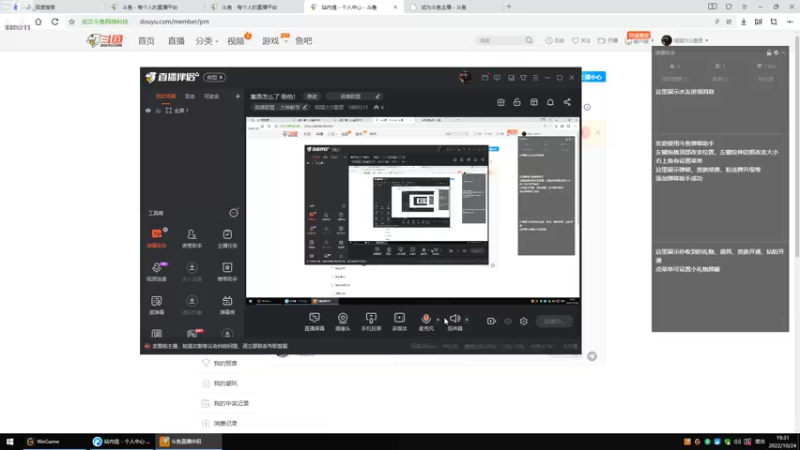The height and width of the screenshot is (450, 800).
Task: Click the 多人连麦 download tool icon
Action: pos(192,271)
